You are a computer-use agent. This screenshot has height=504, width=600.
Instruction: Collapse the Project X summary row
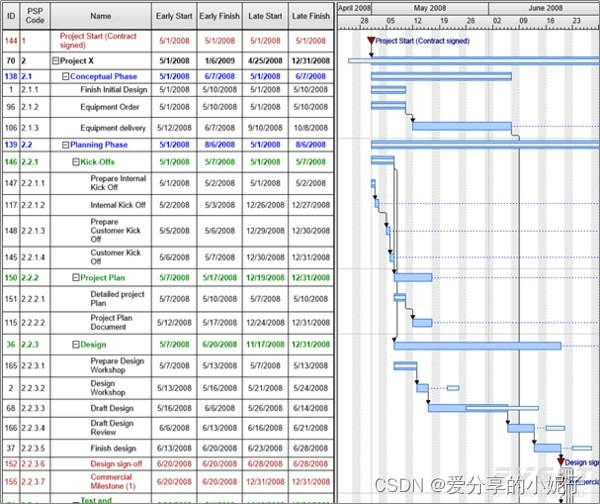click(x=56, y=60)
